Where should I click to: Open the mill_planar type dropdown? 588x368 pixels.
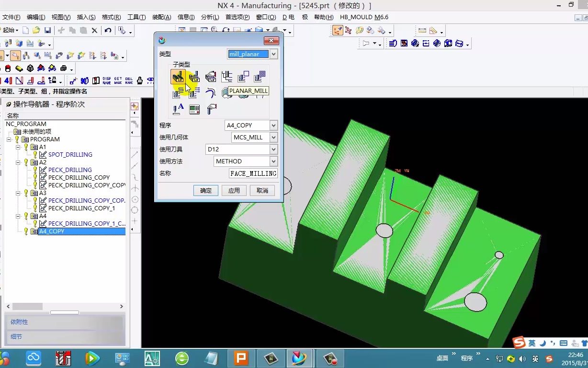273,54
